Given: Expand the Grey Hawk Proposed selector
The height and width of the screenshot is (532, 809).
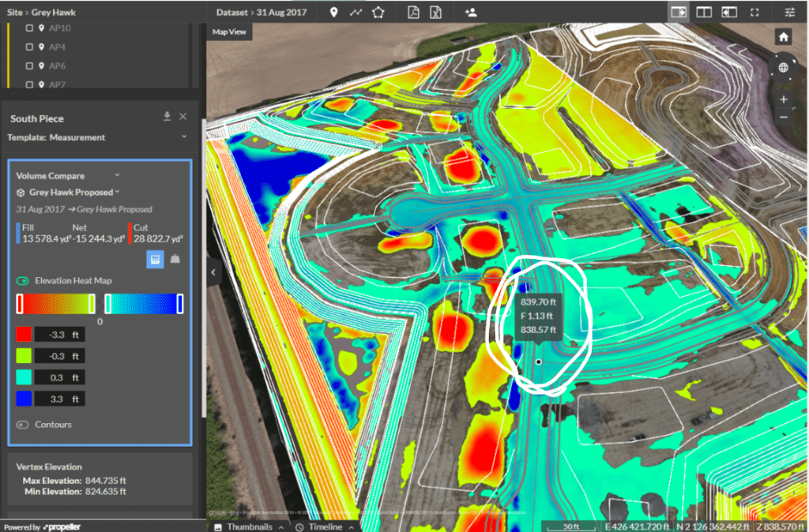Looking at the screenshot, I should [118, 192].
